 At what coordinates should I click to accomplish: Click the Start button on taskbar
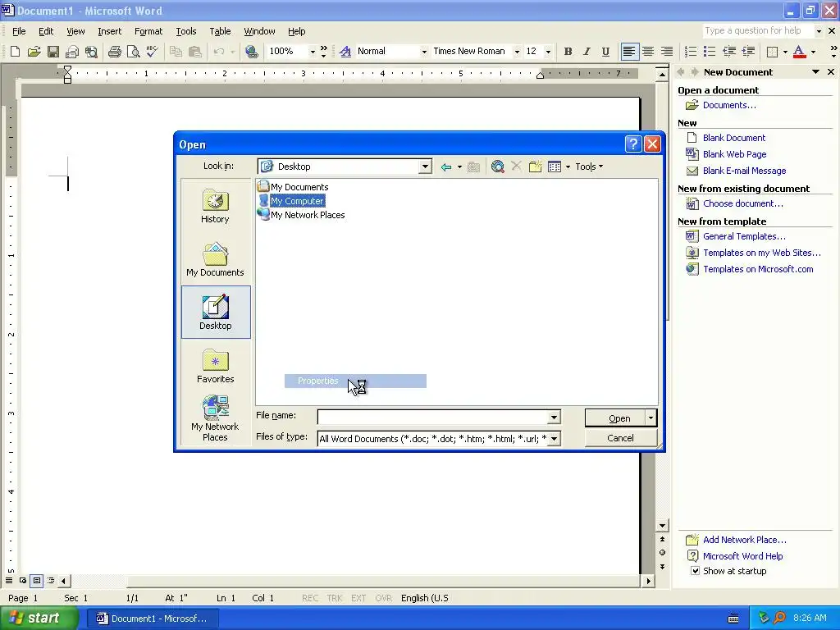coord(39,619)
